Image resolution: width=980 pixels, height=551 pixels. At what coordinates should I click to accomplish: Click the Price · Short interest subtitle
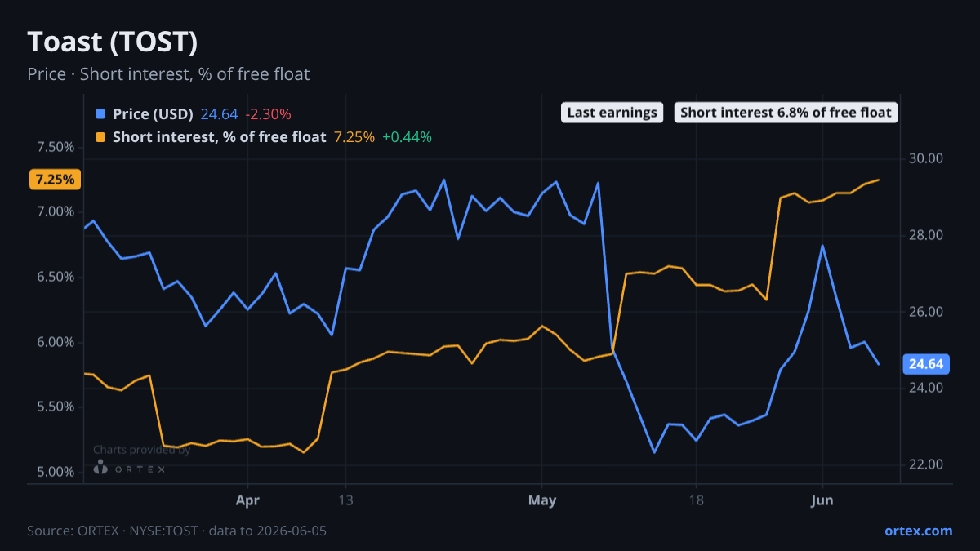pos(168,74)
